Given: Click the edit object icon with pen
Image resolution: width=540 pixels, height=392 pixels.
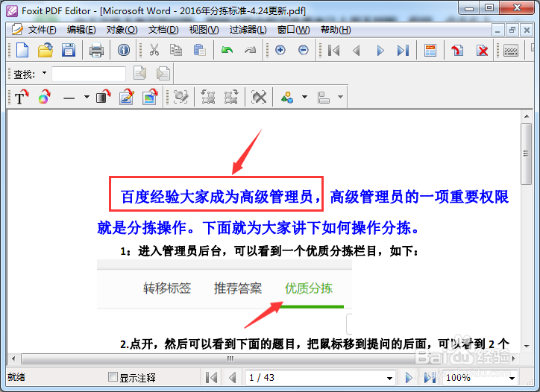Looking at the screenshot, I should (x=181, y=97).
